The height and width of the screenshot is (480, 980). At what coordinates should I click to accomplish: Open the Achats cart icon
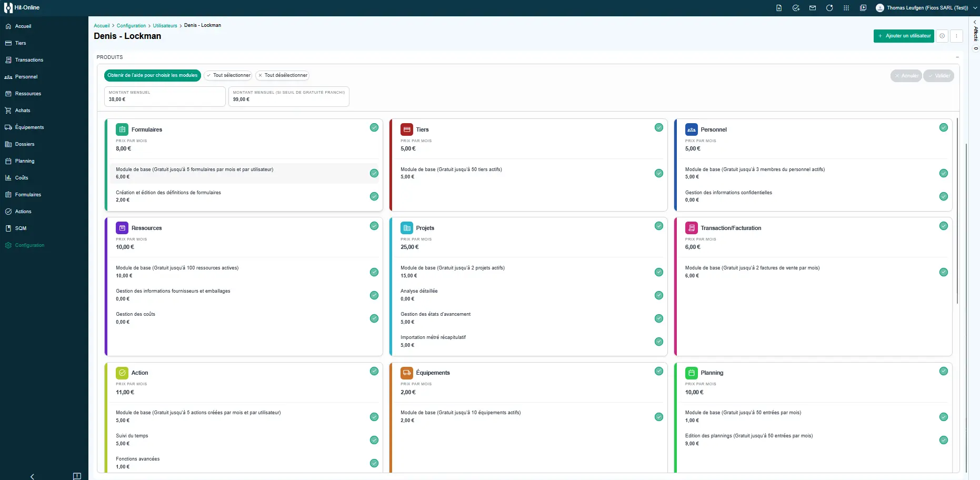8,111
